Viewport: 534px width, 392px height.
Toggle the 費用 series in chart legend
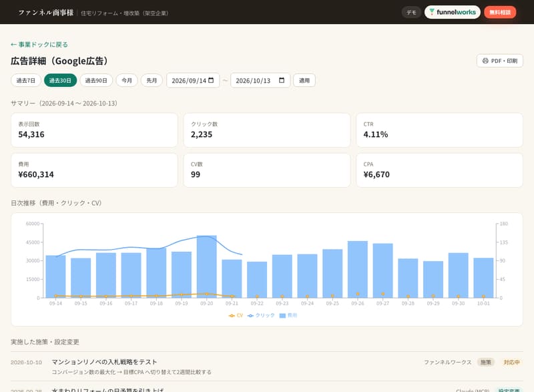click(x=288, y=315)
